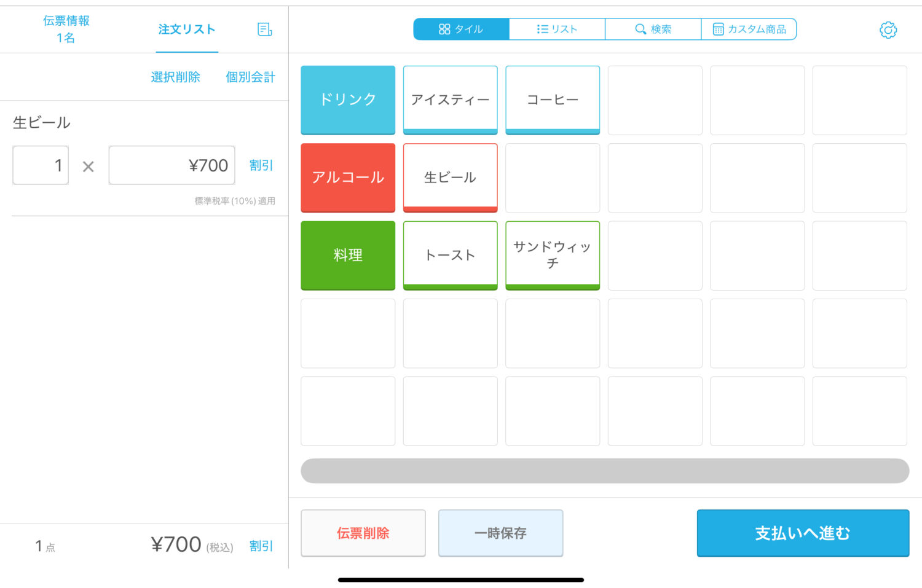The width and height of the screenshot is (922, 588).
Task: Proceed with 支払いへ進む button
Action: (803, 533)
